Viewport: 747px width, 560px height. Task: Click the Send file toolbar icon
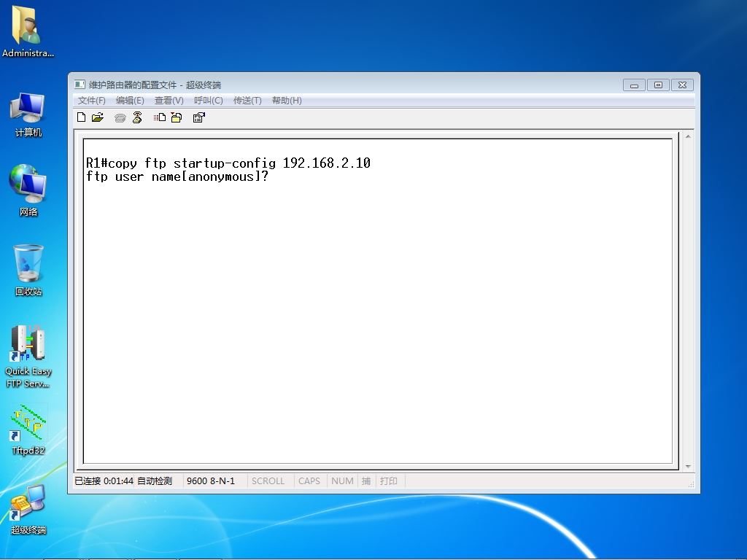coord(160,117)
